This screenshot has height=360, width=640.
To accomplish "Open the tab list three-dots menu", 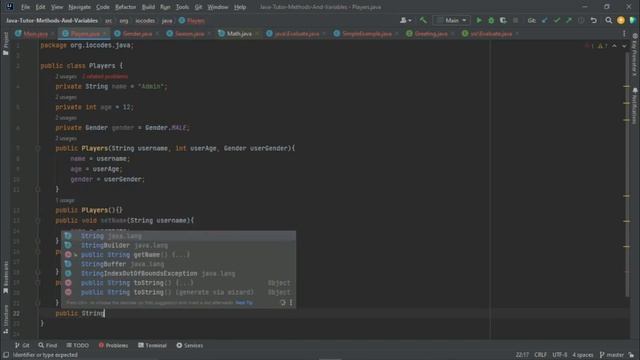I will [624, 34].
